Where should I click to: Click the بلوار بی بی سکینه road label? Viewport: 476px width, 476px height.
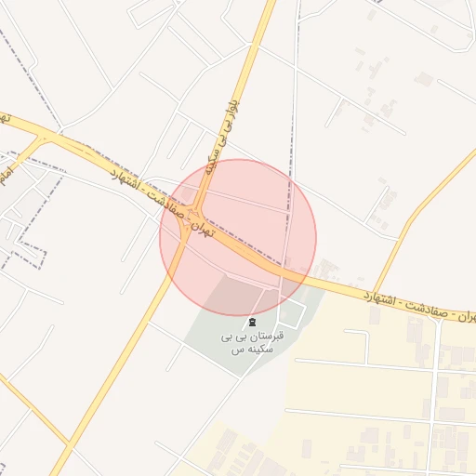(x=222, y=137)
